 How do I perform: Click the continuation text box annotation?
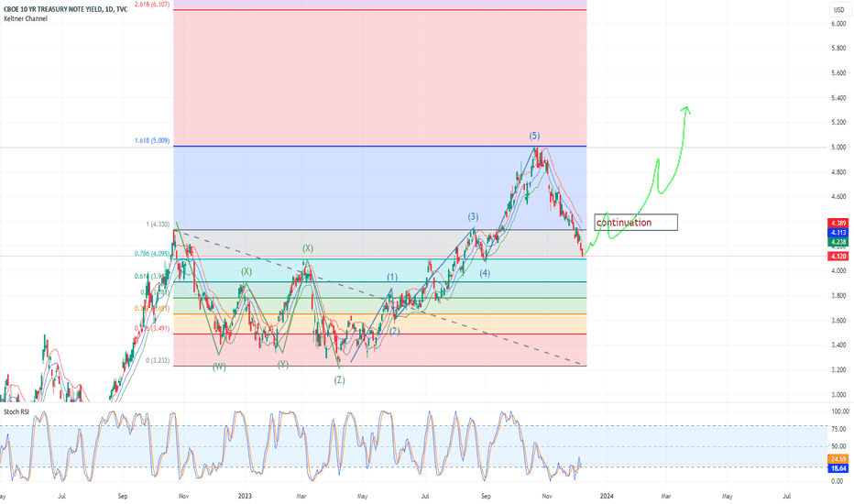pyautogui.click(x=636, y=223)
